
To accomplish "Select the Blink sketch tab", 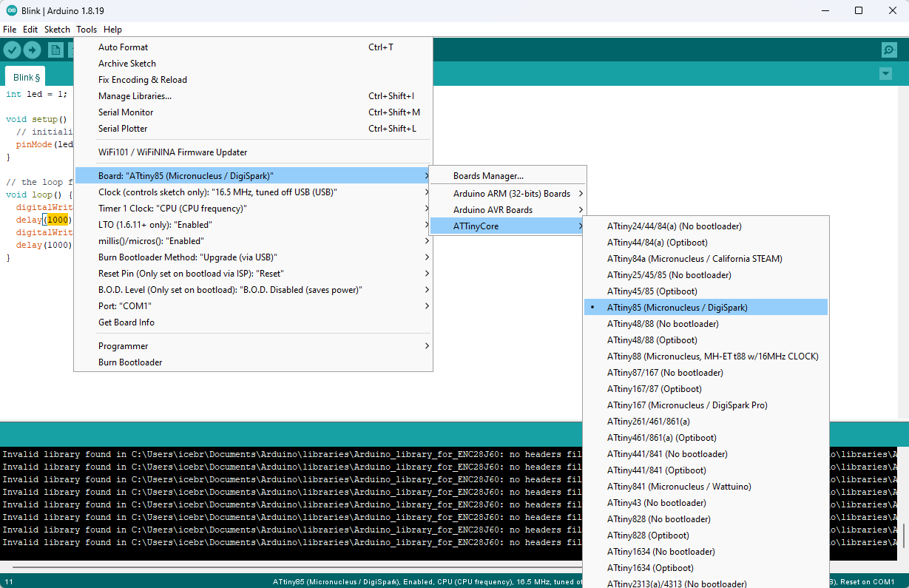I will click(x=26, y=77).
